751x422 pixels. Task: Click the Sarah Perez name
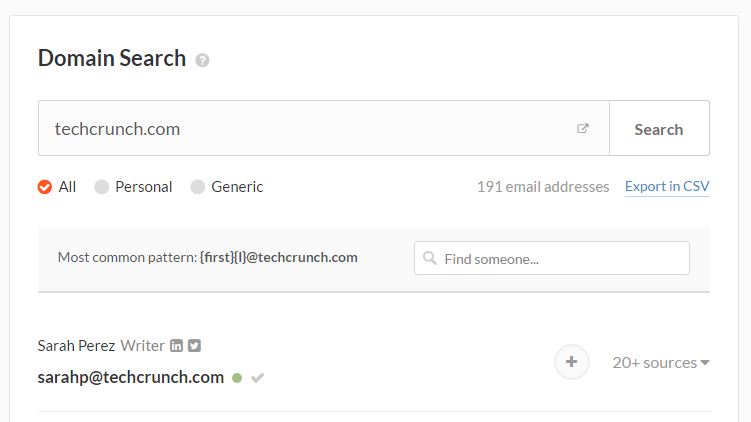76,346
